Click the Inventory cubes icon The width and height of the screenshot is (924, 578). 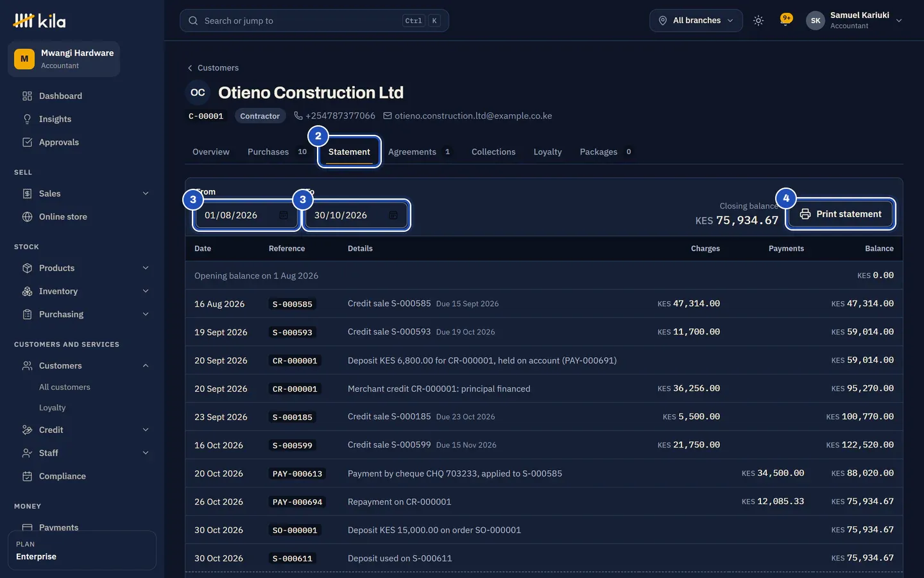27,291
